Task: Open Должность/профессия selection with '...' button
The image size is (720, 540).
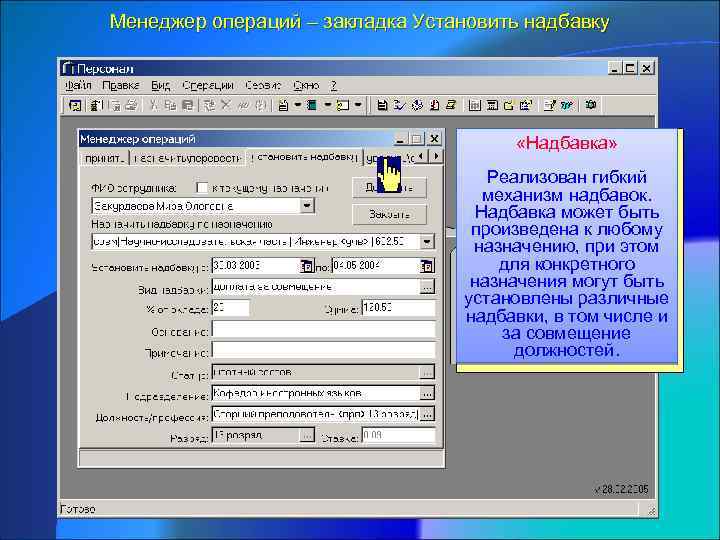Action: pos(427,415)
